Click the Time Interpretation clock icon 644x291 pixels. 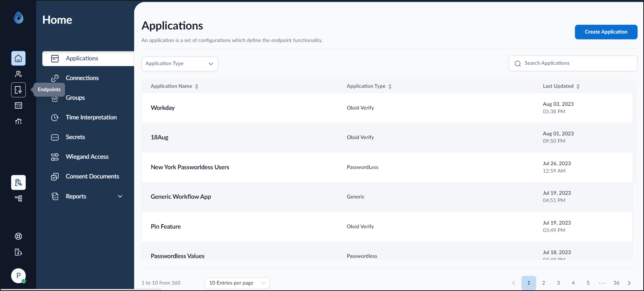pos(55,117)
